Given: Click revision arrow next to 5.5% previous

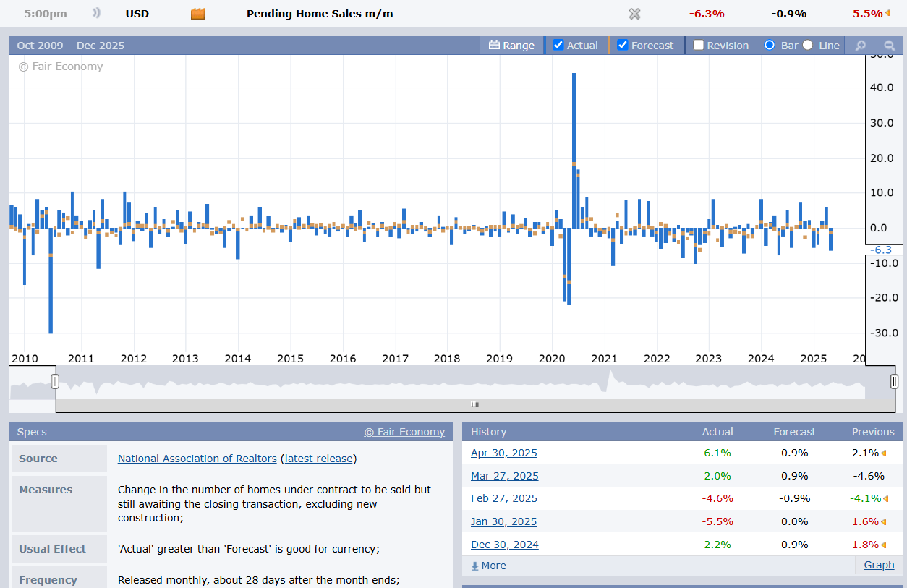Looking at the screenshot, I should (887, 14).
